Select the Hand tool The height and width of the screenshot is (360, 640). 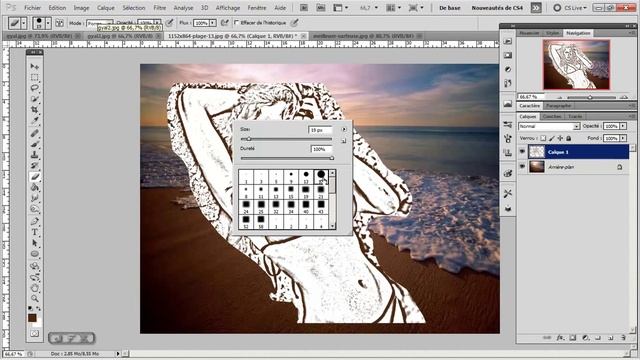[x=35, y=288]
